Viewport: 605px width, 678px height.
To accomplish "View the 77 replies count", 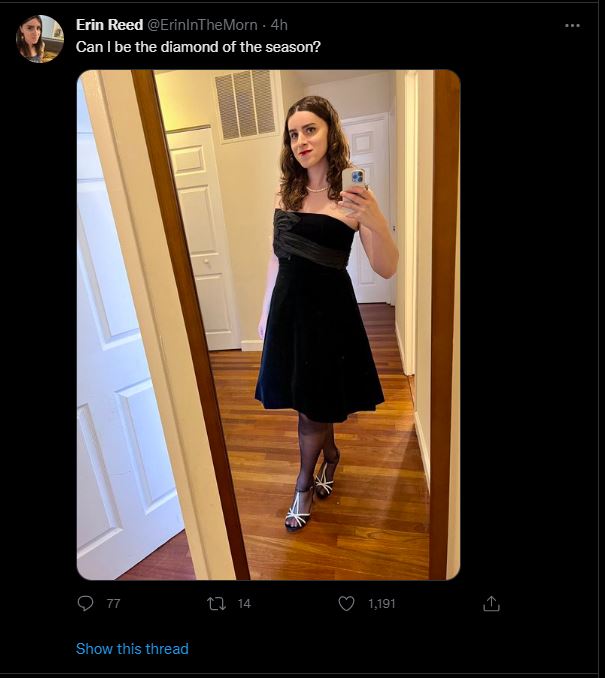I will pos(113,604).
